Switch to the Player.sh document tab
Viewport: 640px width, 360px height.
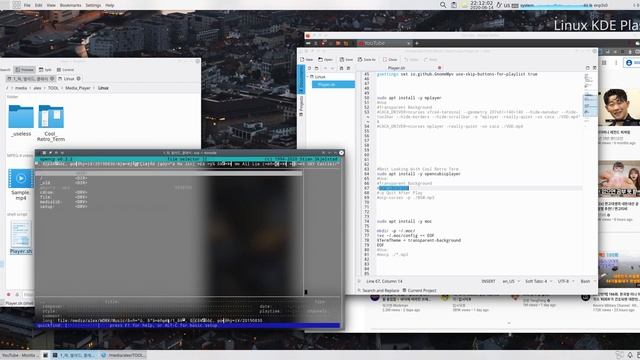tap(396, 68)
